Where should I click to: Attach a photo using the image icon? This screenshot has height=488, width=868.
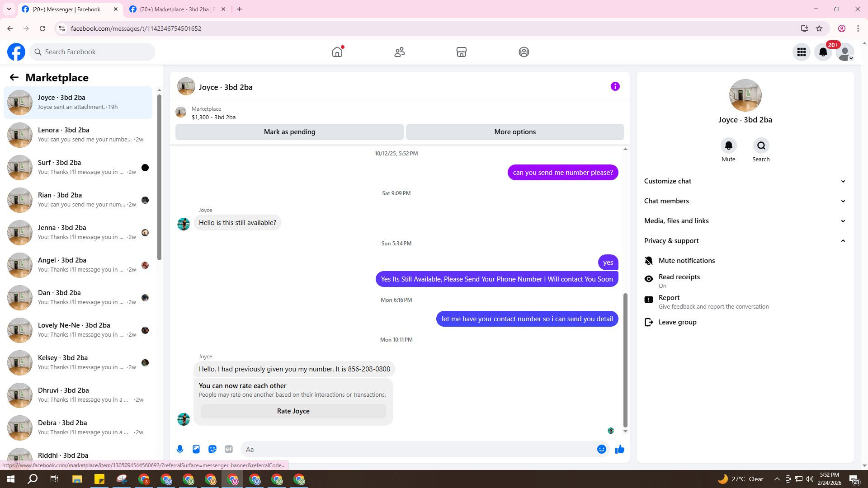click(196, 449)
